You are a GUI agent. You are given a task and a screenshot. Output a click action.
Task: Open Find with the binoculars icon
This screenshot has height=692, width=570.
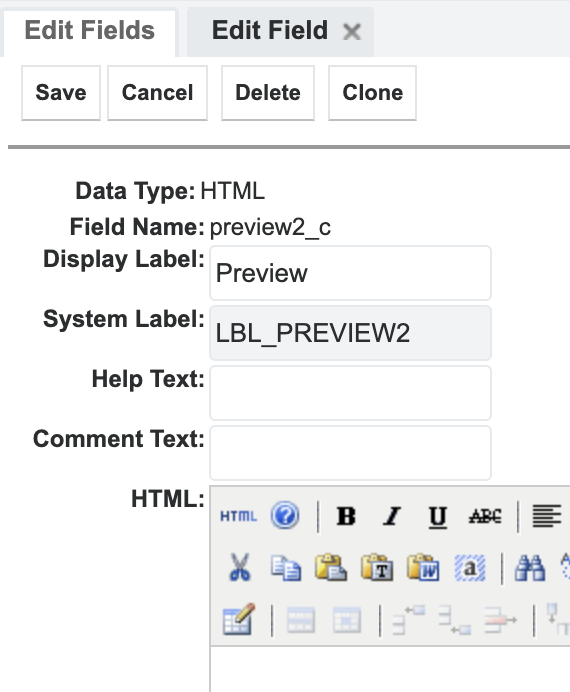click(530, 568)
